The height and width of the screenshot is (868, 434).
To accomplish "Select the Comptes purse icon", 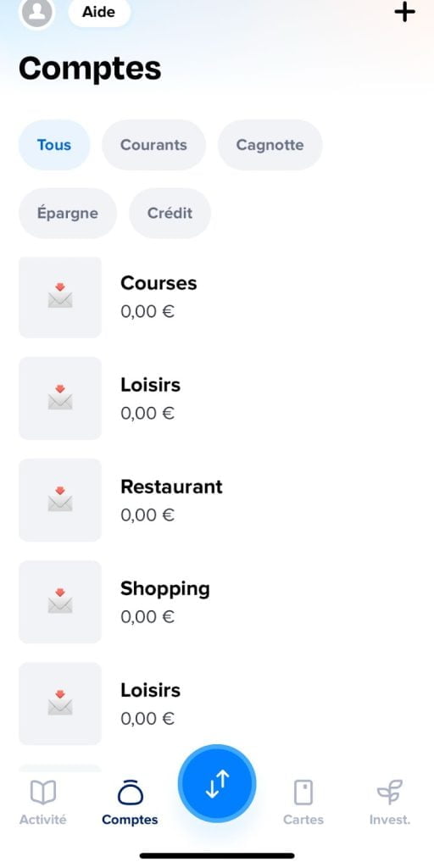I will point(130,792).
